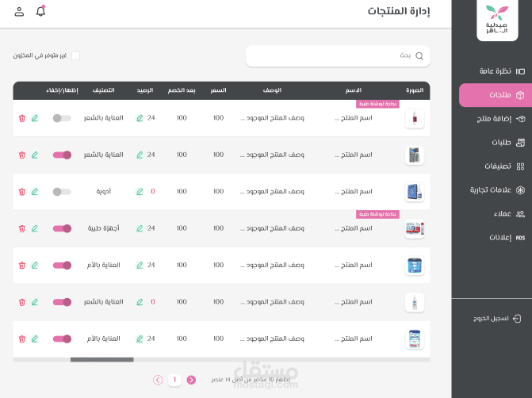This screenshot has width=532, height=398.
Task: Turn on visibility for hidden العناية بالشعر product
Action: (62, 118)
